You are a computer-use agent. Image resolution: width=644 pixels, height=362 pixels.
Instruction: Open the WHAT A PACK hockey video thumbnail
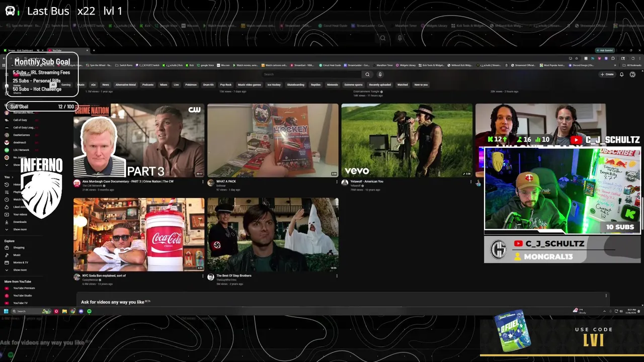pos(273,140)
